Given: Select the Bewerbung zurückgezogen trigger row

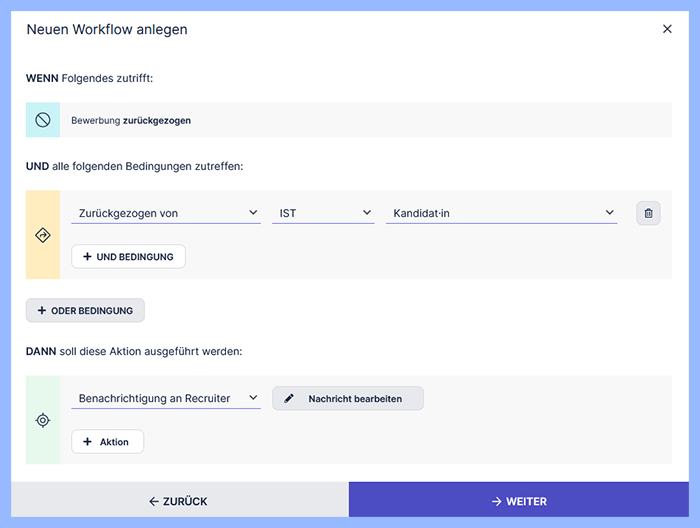Looking at the screenshot, I should tap(349, 120).
